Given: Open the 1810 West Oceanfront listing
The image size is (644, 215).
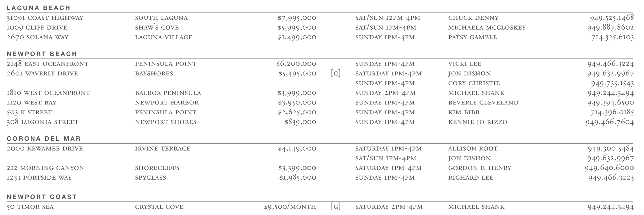Looking at the screenshot, I should pos(48,93).
